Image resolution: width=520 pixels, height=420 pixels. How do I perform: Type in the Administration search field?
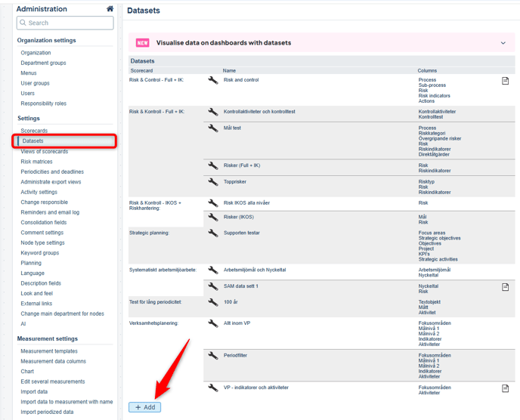click(x=66, y=23)
